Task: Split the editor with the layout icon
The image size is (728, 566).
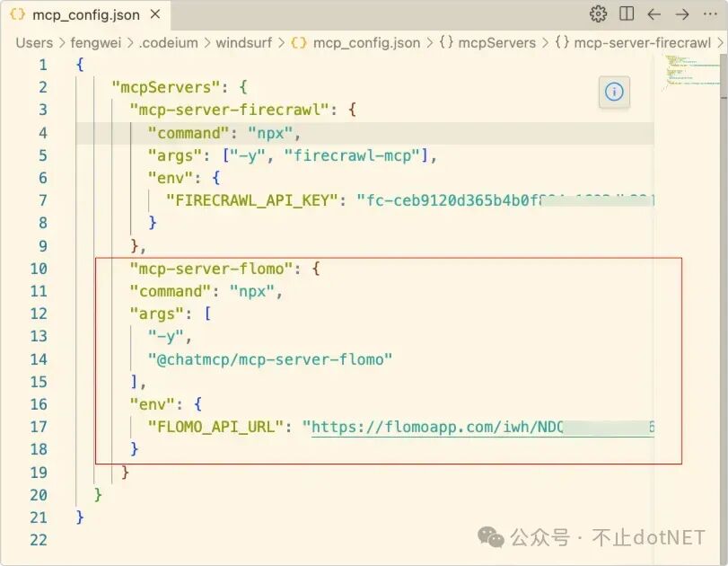Action: 627,14
